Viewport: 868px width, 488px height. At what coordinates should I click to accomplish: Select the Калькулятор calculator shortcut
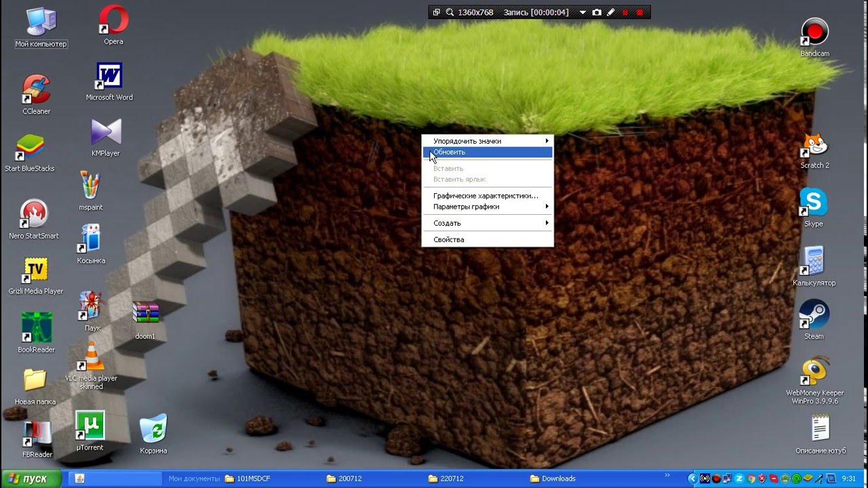(x=814, y=266)
